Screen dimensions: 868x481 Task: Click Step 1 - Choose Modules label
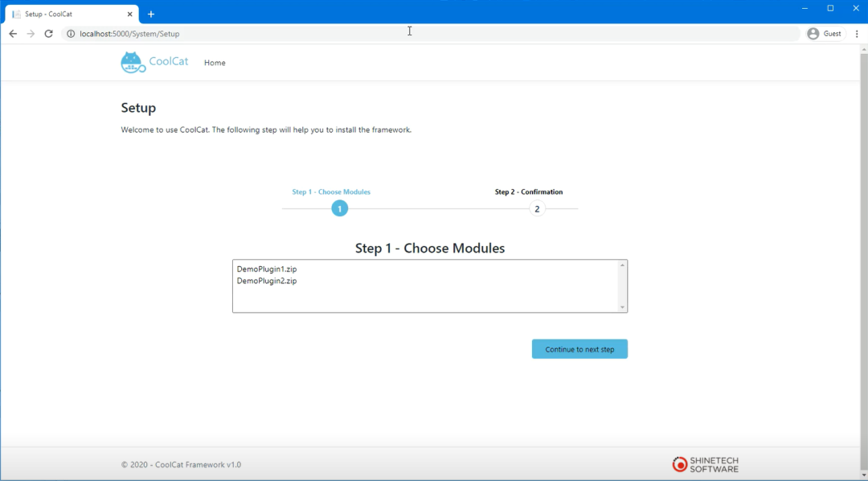[x=331, y=191]
